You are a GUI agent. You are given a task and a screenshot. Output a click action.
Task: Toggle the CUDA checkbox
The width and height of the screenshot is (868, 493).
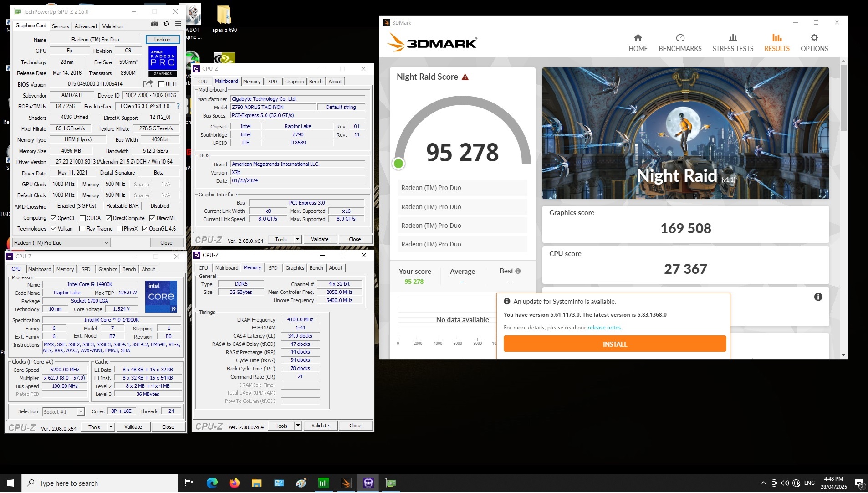[82, 219]
